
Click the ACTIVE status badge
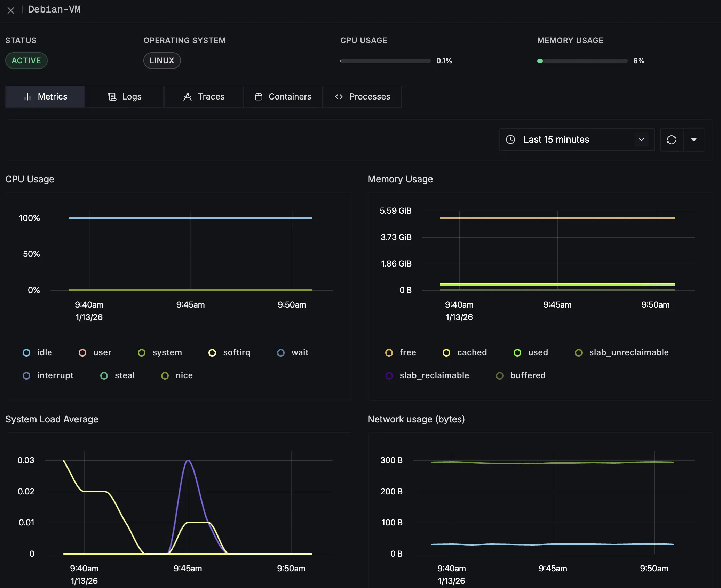pyautogui.click(x=26, y=61)
